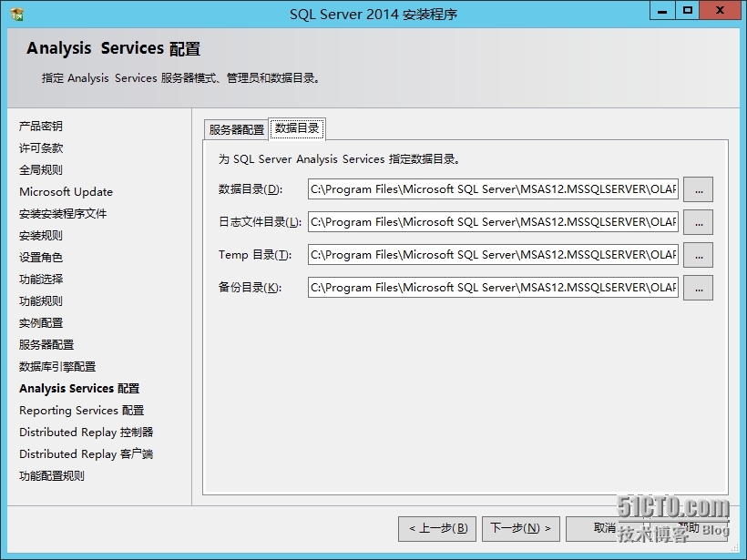Select 功能选择 step in sidebar
The width and height of the screenshot is (747, 560).
[41, 279]
